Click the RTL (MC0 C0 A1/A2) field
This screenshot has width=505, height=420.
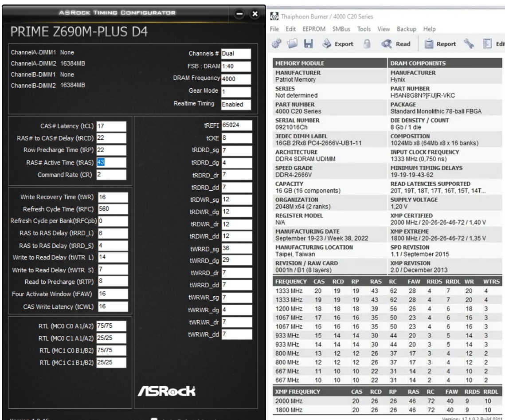coord(111,326)
